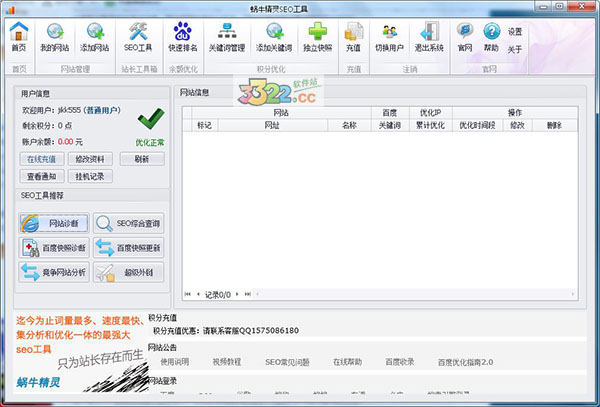Go to last record in pager
This screenshot has height=407, width=600.
248,294
